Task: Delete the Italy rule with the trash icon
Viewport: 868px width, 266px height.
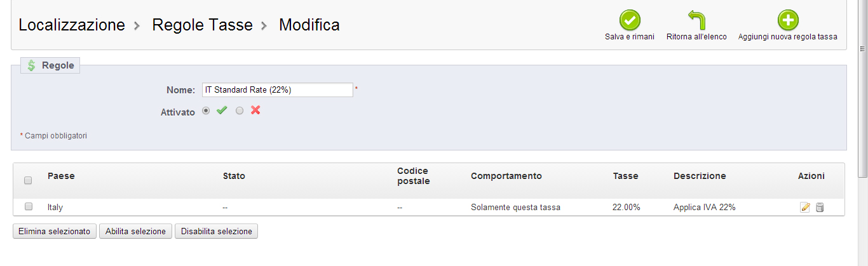Action: click(820, 207)
